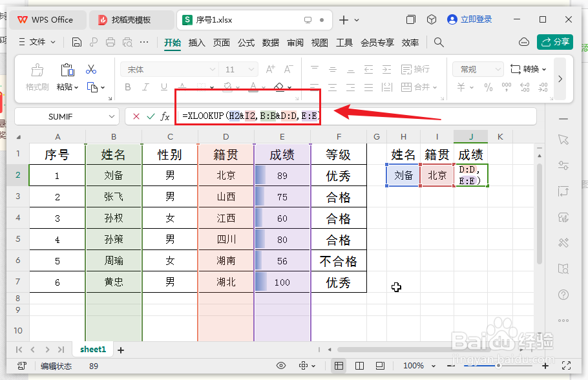Viewport: 588px width, 380px height.
Task: Click the 分享 share button
Action: (554, 41)
